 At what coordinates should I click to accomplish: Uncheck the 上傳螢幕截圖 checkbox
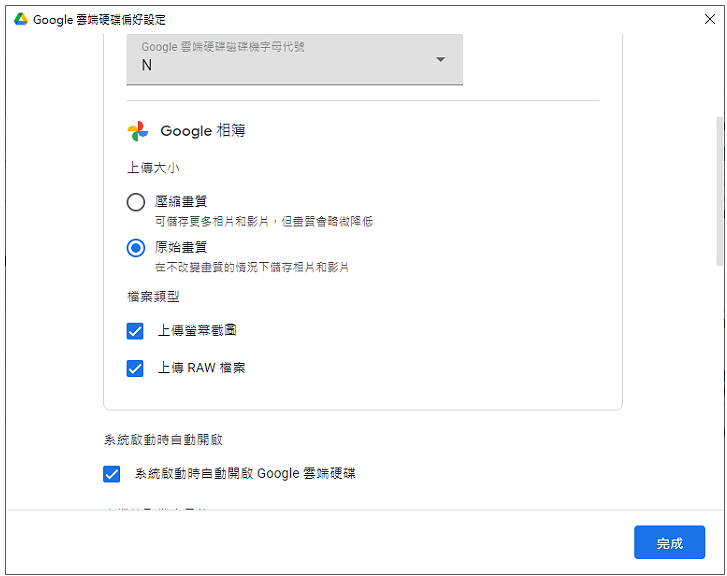135,331
